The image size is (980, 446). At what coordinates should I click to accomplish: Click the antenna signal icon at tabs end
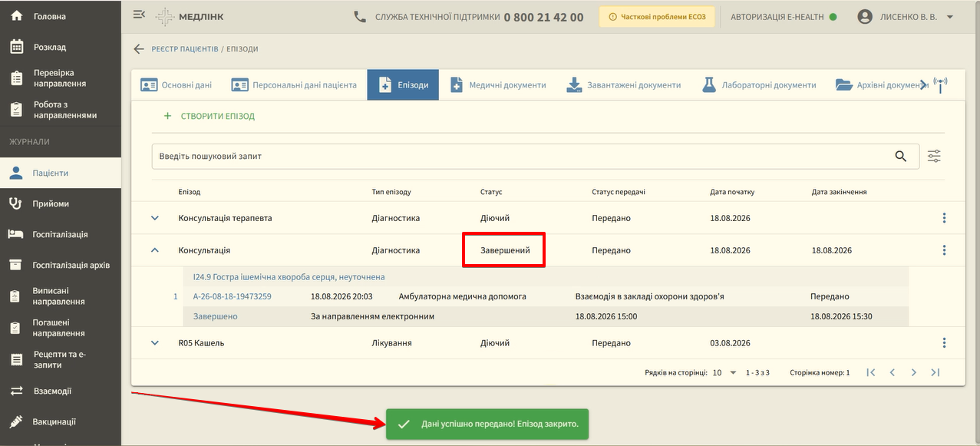pos(941,84)
